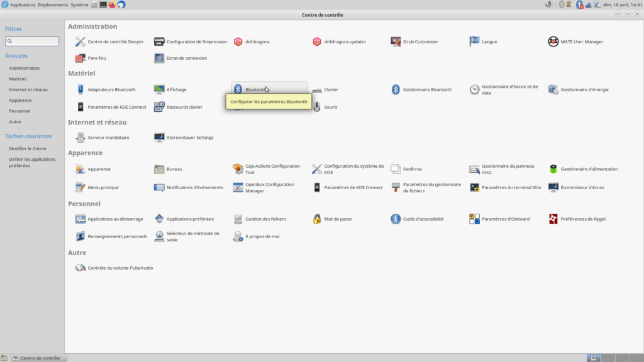
Task: Open Paramètres du gestionnaire de fichiers icon
Action: click(396, 187)
